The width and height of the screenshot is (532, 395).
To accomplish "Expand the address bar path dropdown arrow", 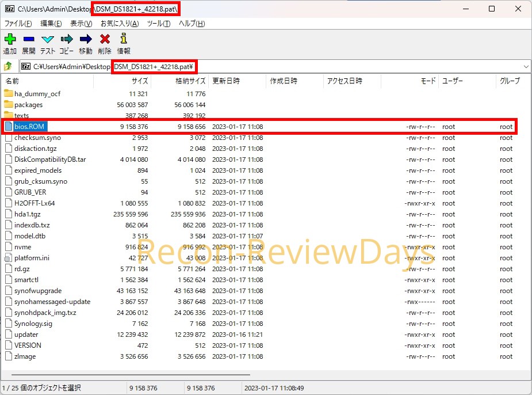I will point(526,67).
